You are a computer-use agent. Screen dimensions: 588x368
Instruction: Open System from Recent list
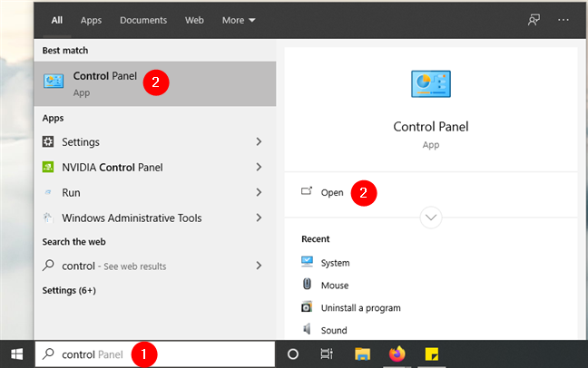point(335,263)
